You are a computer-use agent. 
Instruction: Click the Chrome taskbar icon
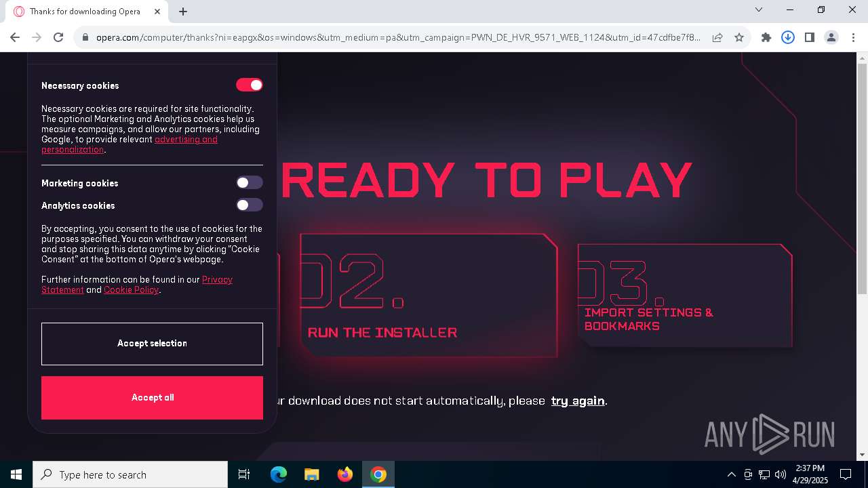point(378,474)
